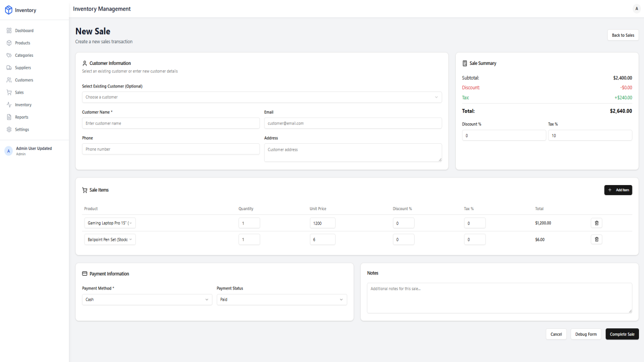644x362 pixels.
Task: Add a new sale item
Action: (x=618, y=190)
